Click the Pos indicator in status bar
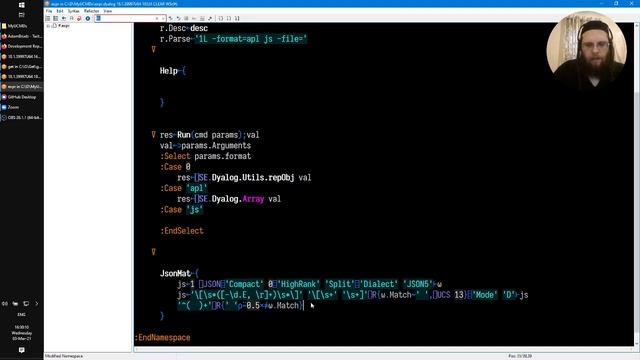The image size is (640, 360). (x=520, y=356)
